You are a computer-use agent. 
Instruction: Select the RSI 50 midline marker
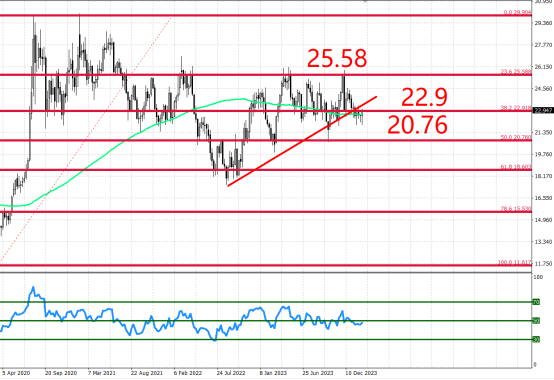tap(536, 321)
